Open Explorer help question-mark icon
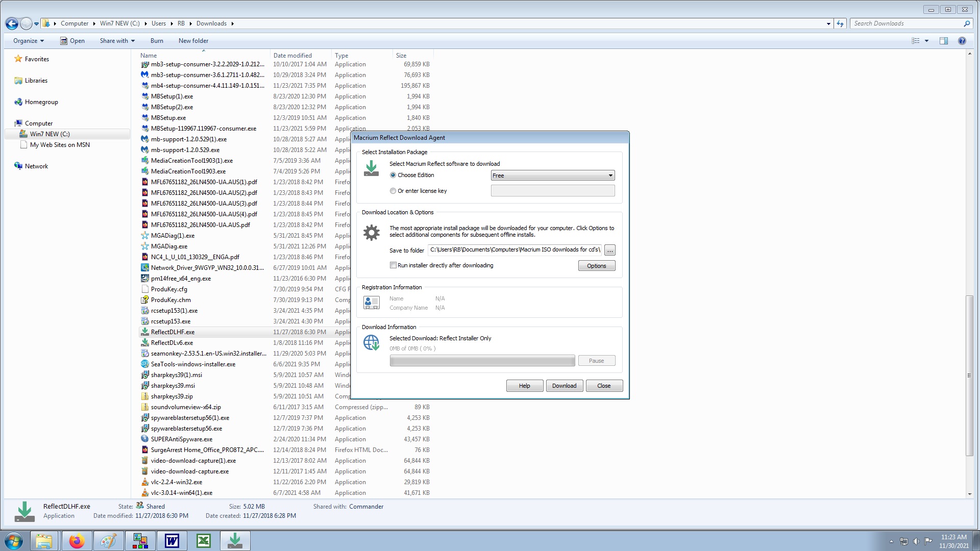Image resolution: width=980 pixels, height=551 pixels. (962, 41)
